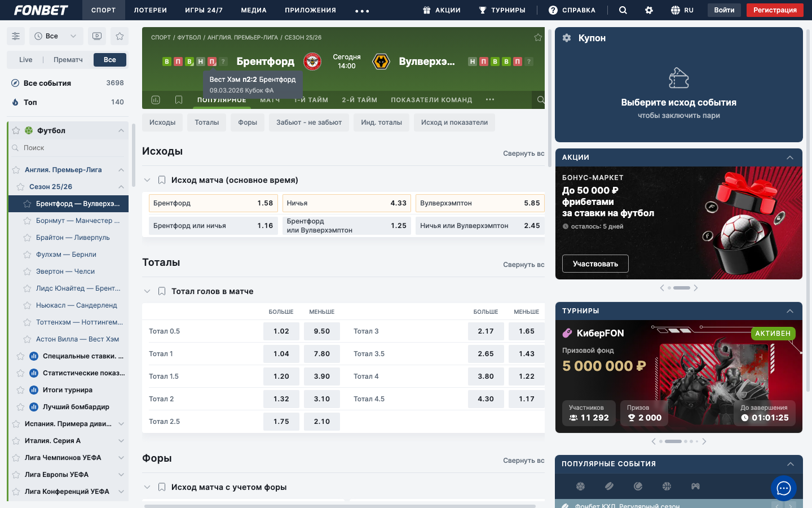Screen dimensions: 812x508
Task: Open sidebar filter settings icon
Action: (x=16, y=36)
